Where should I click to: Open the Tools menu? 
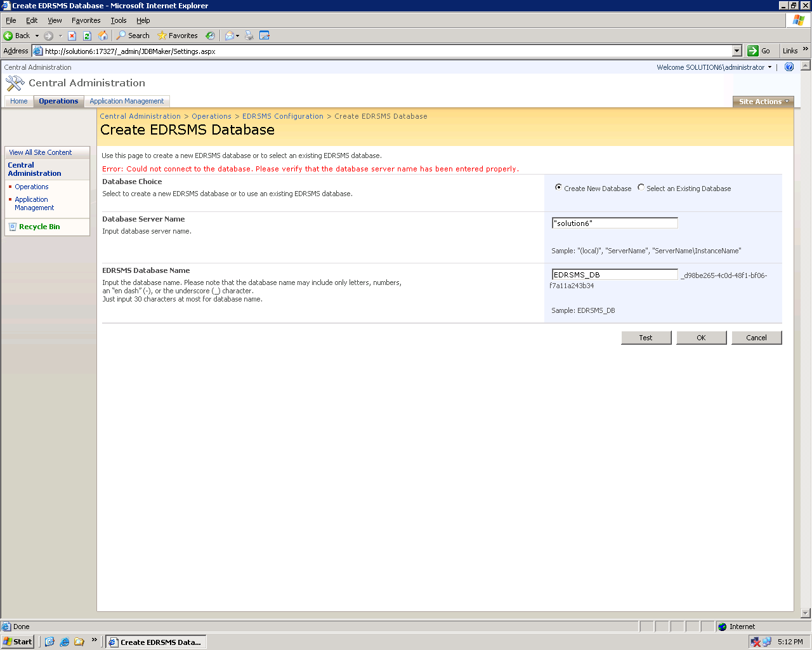pyautogui.click(x=119, y=20)
